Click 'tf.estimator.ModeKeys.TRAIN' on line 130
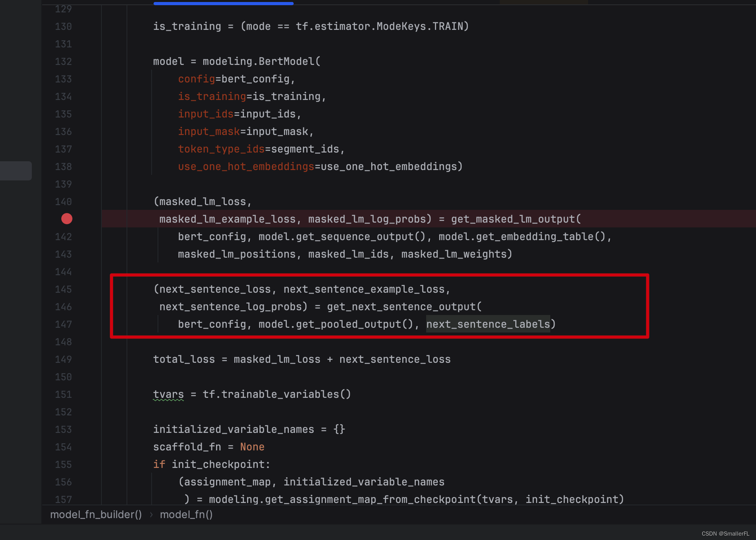This screenshot has height=540, width=756. pyautogui.click(x=379, y=26)
